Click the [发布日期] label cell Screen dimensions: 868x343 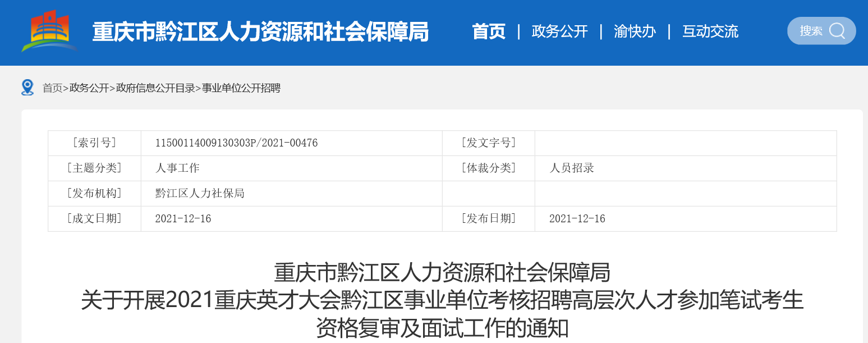coord(488,218)
